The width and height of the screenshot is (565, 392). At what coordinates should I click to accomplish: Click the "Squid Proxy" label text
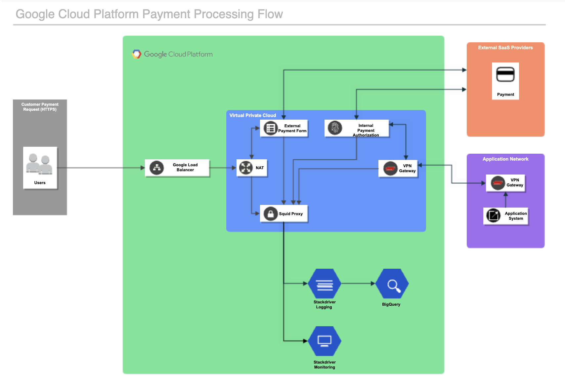(291, 214)
